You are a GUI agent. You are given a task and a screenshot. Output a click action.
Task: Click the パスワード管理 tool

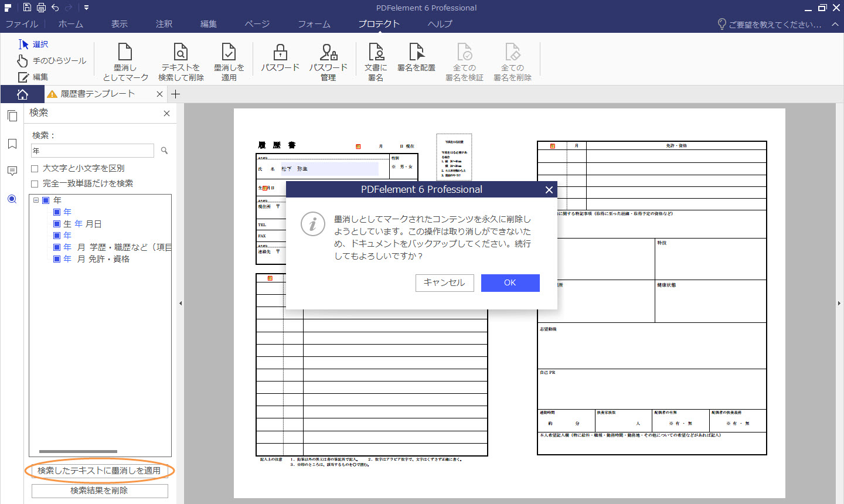tap(328, 62)
